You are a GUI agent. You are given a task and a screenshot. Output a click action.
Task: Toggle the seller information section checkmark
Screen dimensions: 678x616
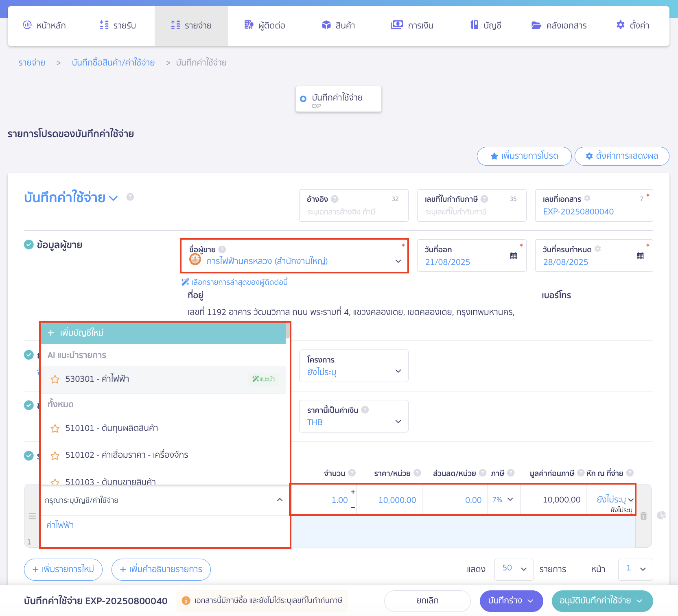click(x=29, y=245)
